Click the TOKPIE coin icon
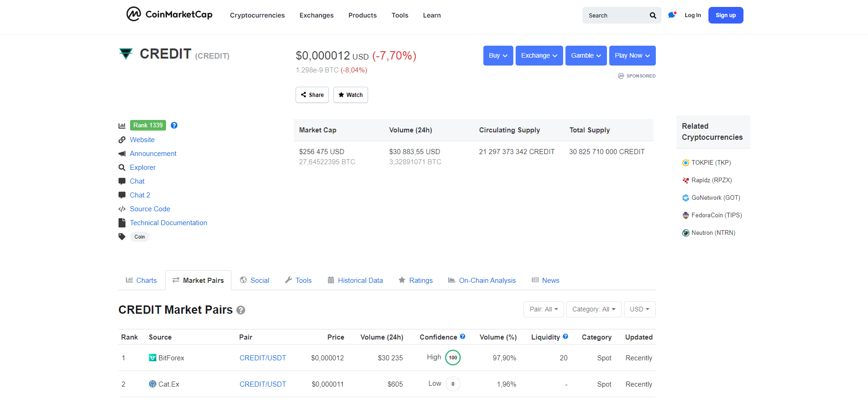 tap(686, 162)
